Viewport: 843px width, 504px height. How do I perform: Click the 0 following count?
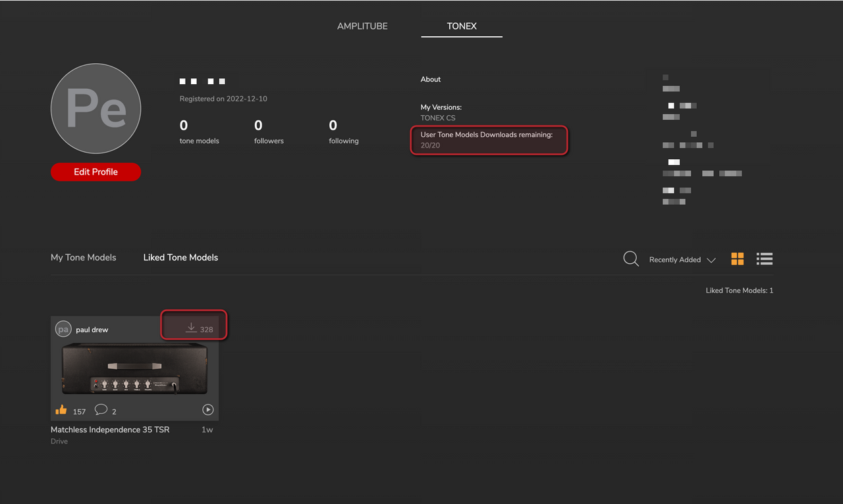click(x=333, y=125)
